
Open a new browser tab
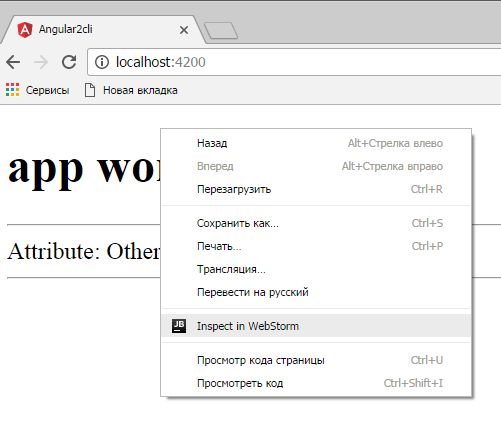220,31
